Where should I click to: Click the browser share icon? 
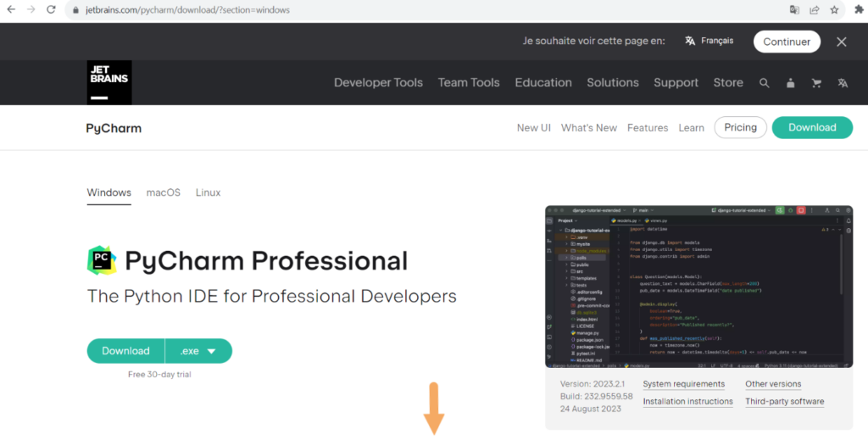pyautogui.click(x=815, y=10)
